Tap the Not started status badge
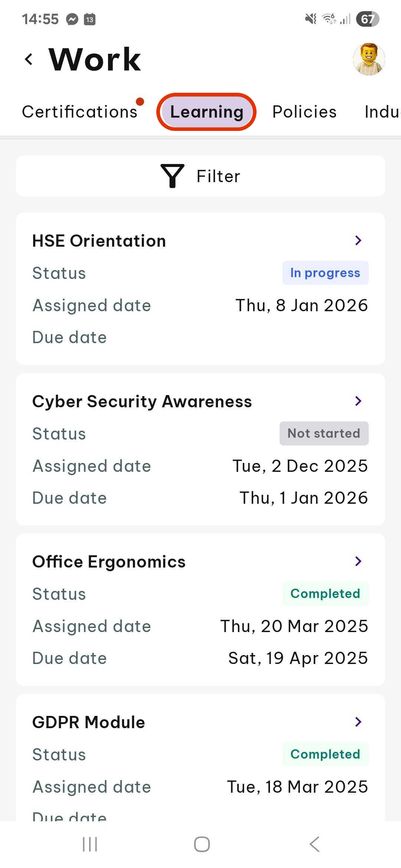The width and height of the screenshot is (401, 868). click(324, 433)
